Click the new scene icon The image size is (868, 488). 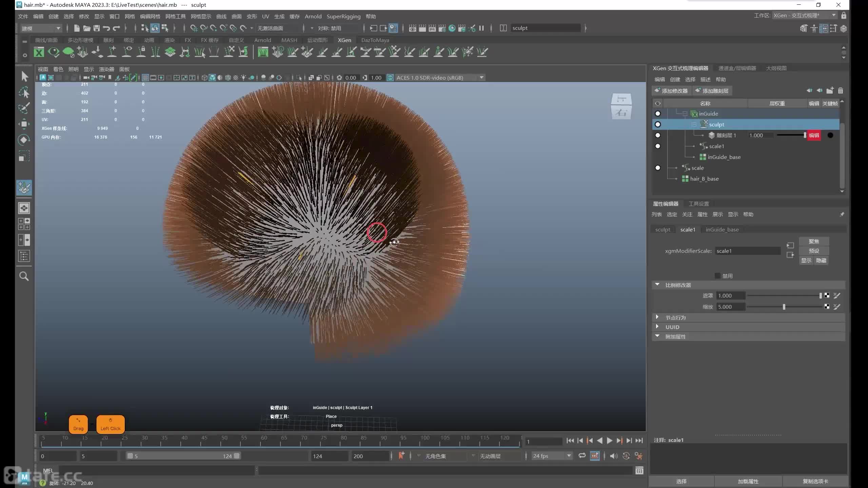[x=77, y=28]
